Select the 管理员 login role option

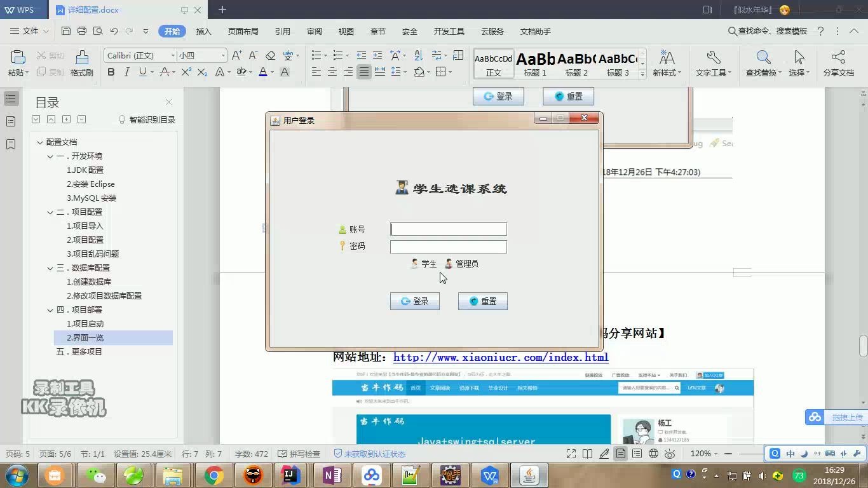[462, 264]
